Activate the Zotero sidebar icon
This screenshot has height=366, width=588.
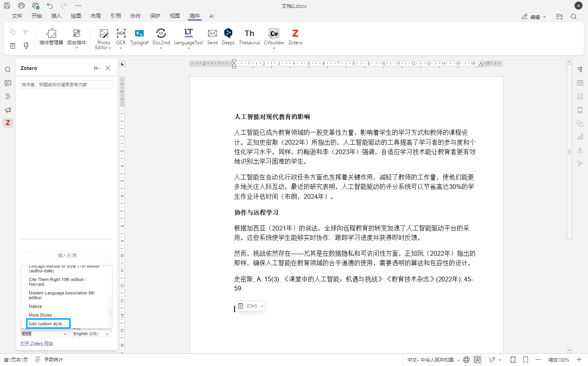click(x=8, y=123)
